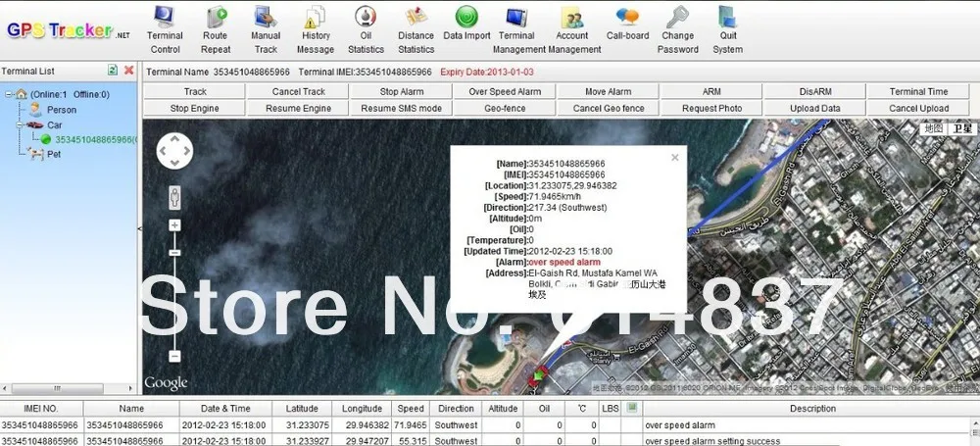The height and width of the screenshot is (446, 980).
Task: Click 'over speed alarm' description cell
Action: pos(680,425)
